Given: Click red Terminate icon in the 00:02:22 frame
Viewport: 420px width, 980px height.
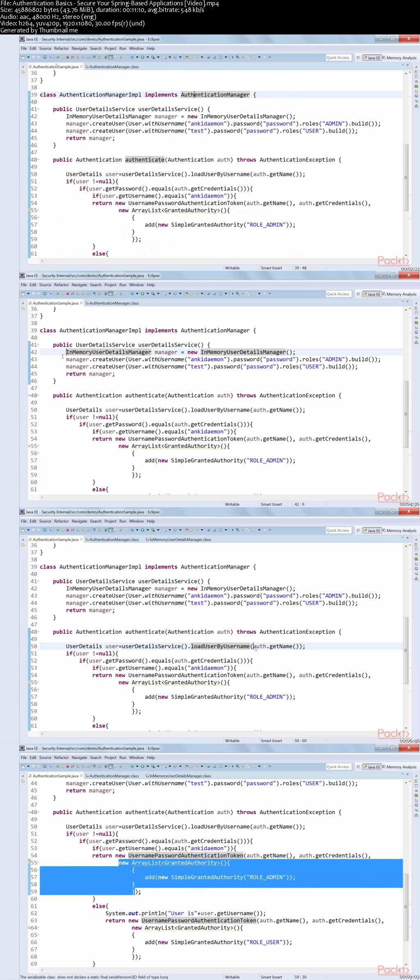Looking at the screenshot, I should click(x=68, y=57).
